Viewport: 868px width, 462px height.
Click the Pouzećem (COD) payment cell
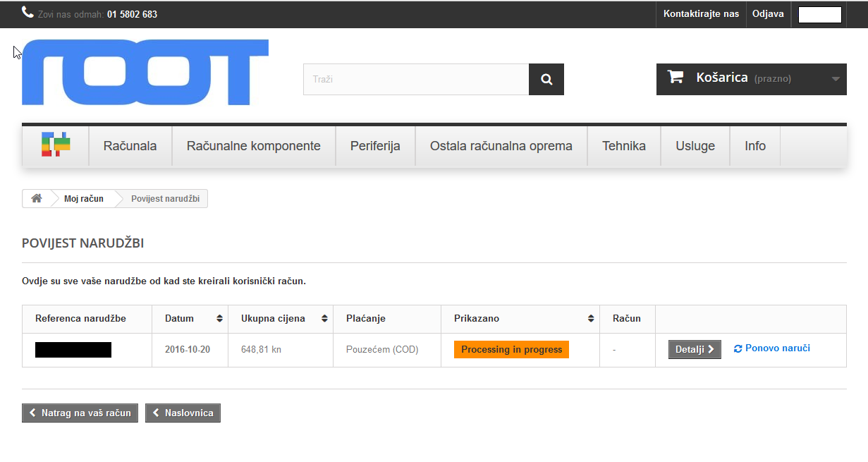click(382, 350)
